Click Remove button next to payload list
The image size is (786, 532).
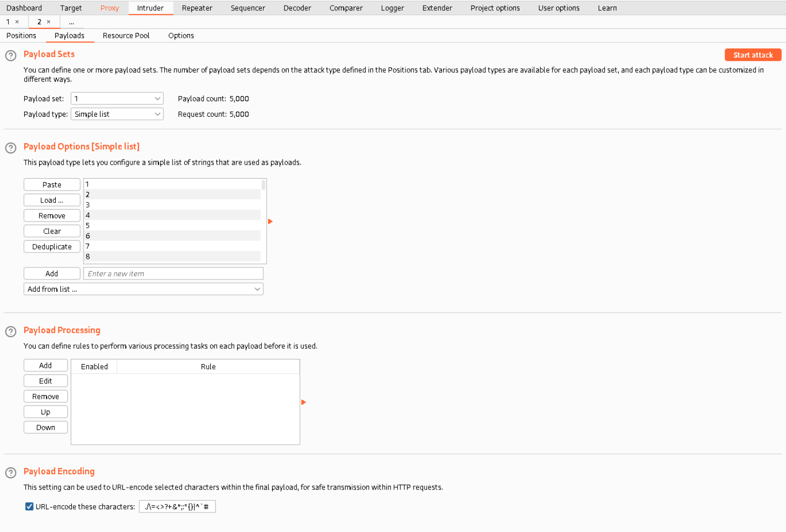(x=52, y=215)
